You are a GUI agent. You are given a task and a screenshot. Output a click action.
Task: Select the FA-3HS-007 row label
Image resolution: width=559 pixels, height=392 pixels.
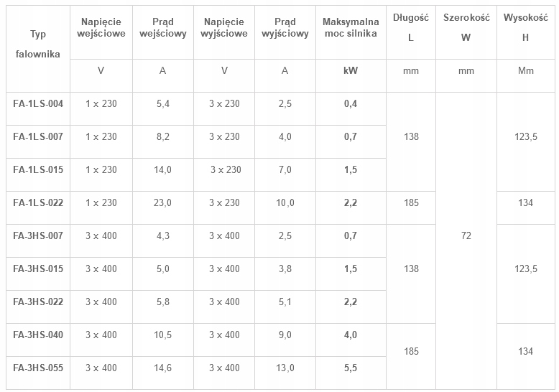pos(38,235)
